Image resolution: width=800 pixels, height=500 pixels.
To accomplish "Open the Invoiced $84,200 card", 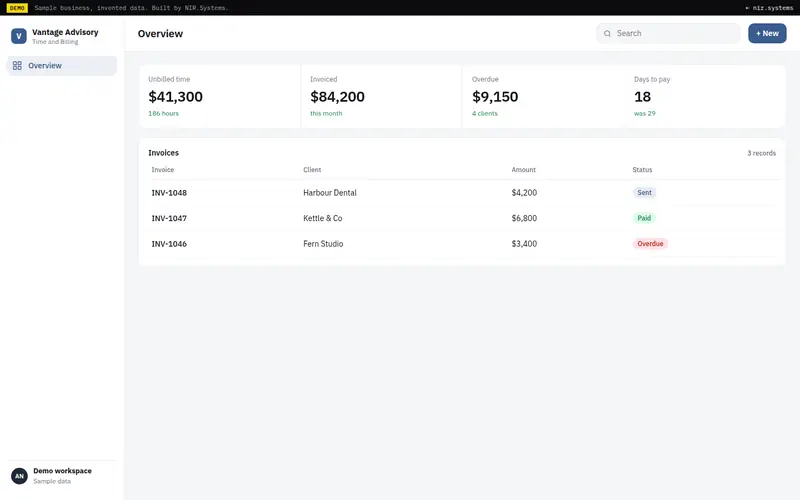I will point(382,96).
